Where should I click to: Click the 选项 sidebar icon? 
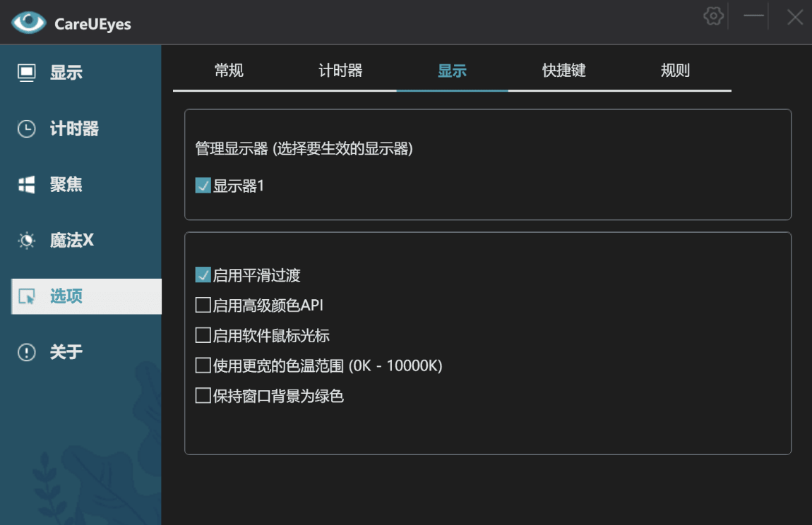(x=26, y=296)
